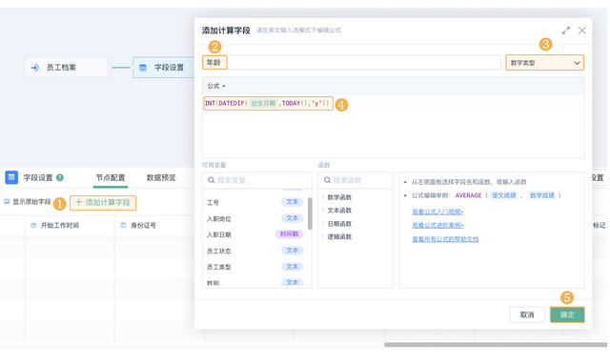This screenshot has height=364, width=610.
Task: Switch to the 节点配置 tab
Action: (111, 178)
